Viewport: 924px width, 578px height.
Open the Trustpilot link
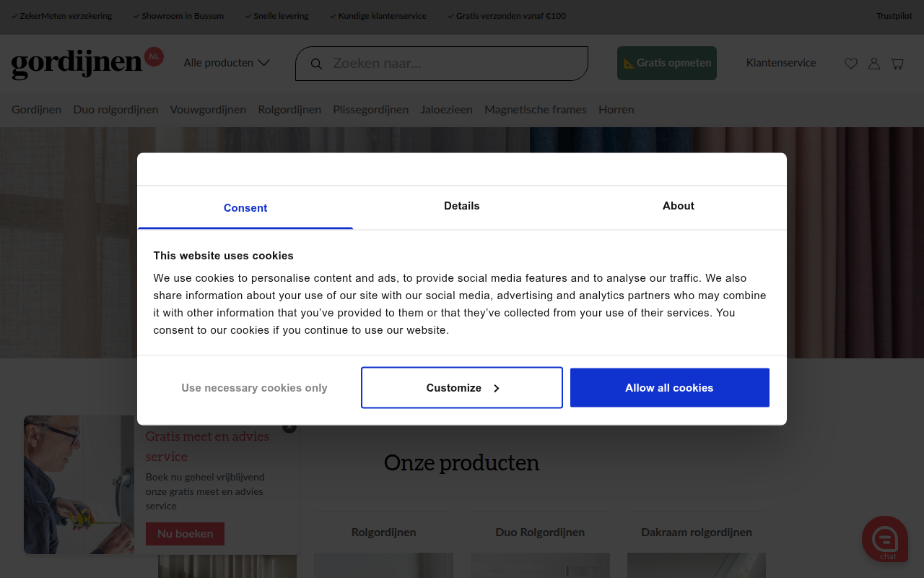pos(894,16)
